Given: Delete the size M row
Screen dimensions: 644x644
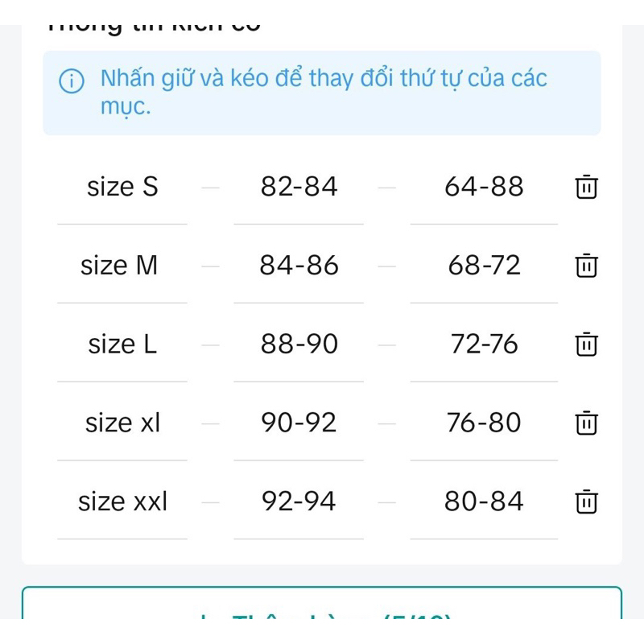Looking at the screenshot, I should [586, 266].
